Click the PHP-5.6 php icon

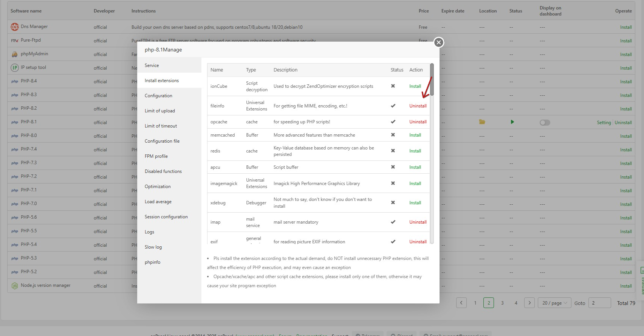[x=14, y=218]
